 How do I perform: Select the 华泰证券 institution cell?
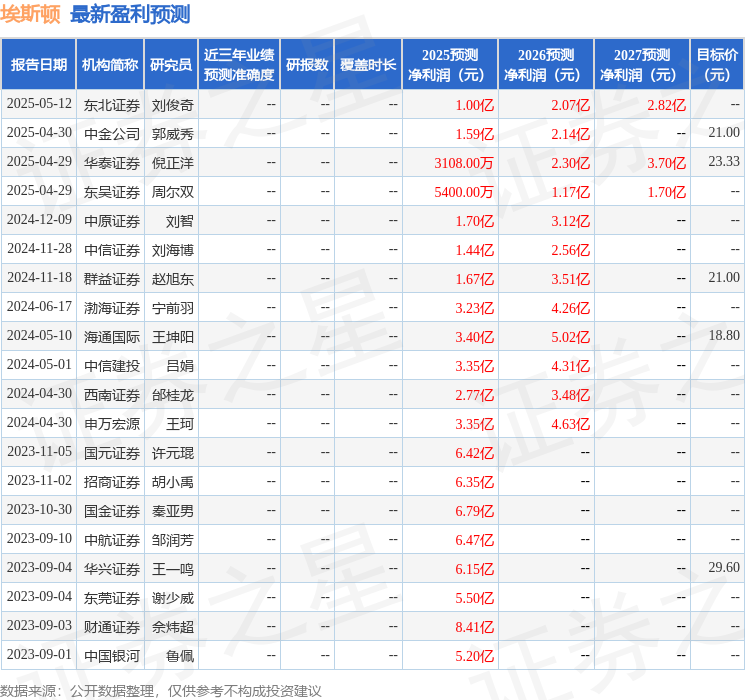tap(112, 163)
